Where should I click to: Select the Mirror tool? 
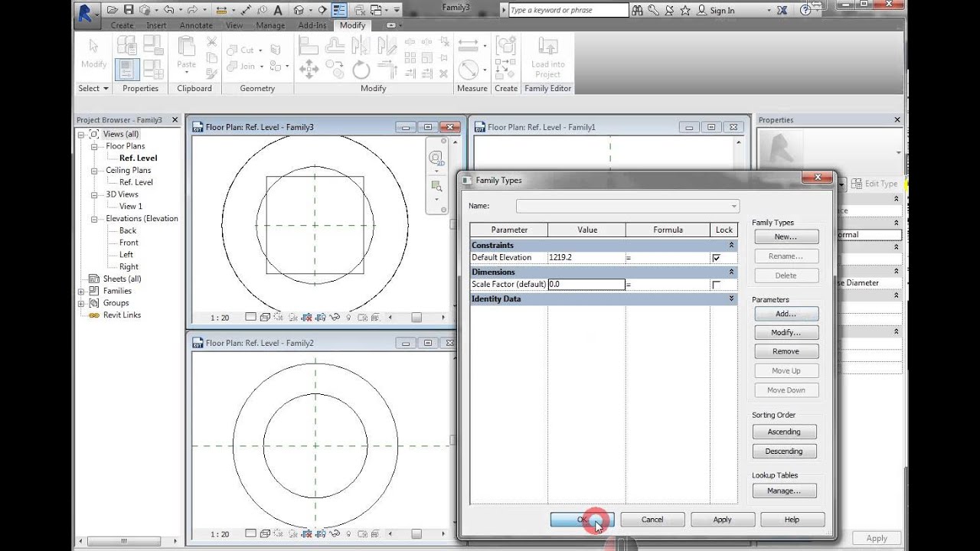pos(361,47)
